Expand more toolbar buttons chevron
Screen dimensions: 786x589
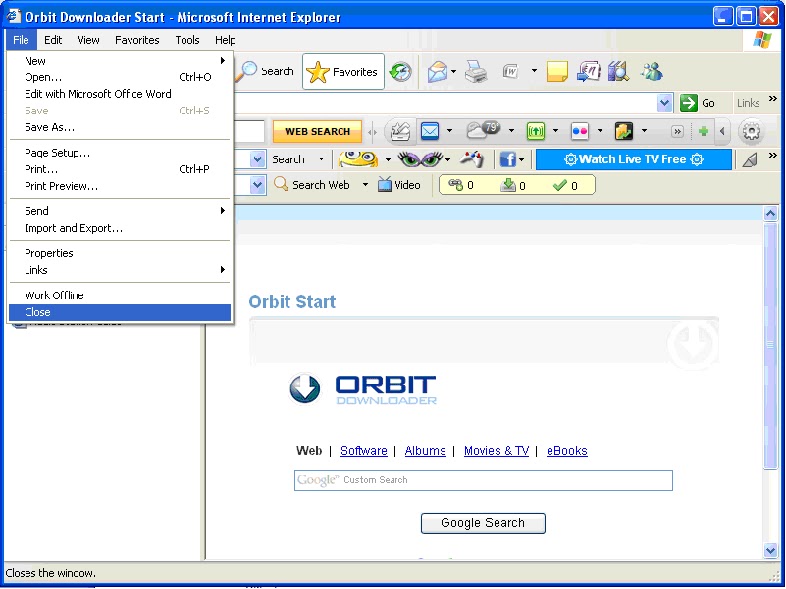click(677, 132)
